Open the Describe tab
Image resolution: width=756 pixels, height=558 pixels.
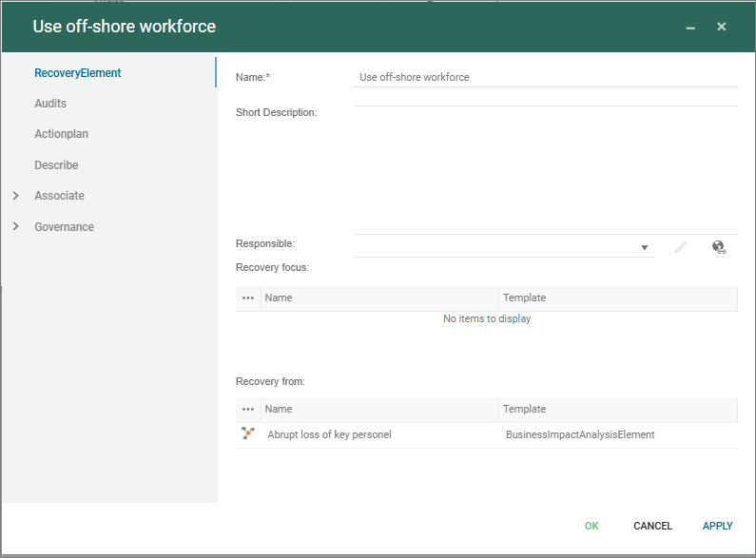coord(56,165)
